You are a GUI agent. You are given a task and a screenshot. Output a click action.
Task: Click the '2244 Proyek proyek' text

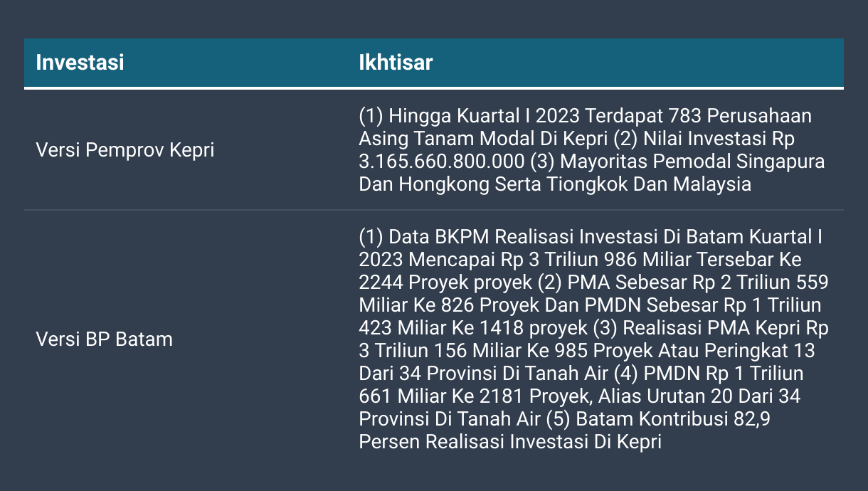(445, 283)
